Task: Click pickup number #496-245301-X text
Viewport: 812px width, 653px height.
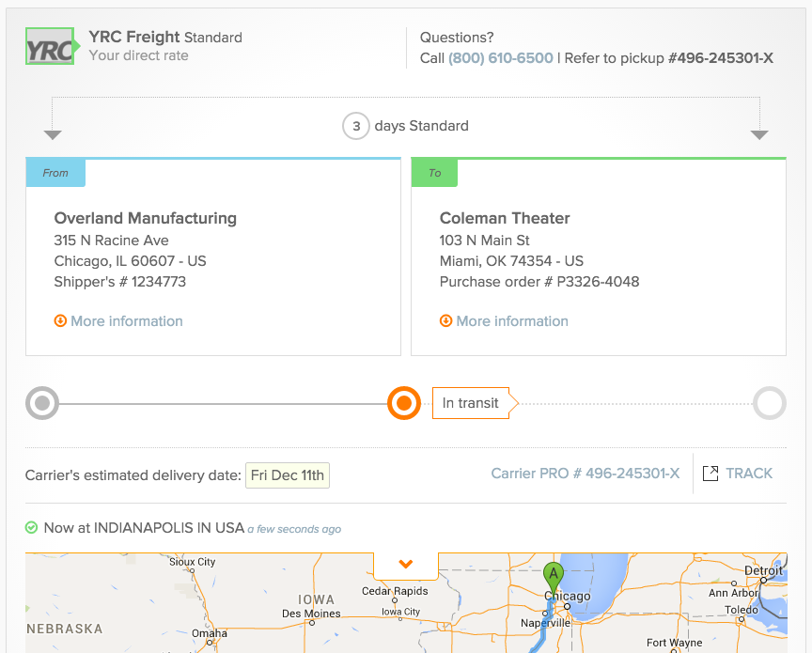Action: 720,58
